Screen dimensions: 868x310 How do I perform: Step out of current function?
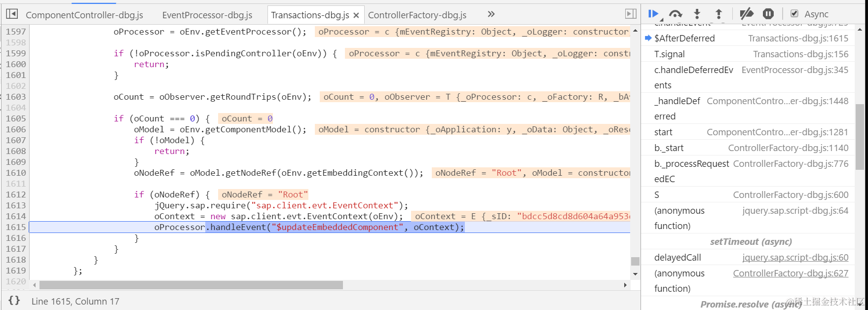point(718,14)
